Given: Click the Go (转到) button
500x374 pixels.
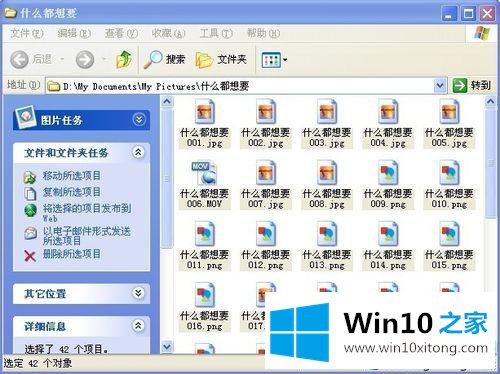Looking at the screenshot, I should coord(472,86).
